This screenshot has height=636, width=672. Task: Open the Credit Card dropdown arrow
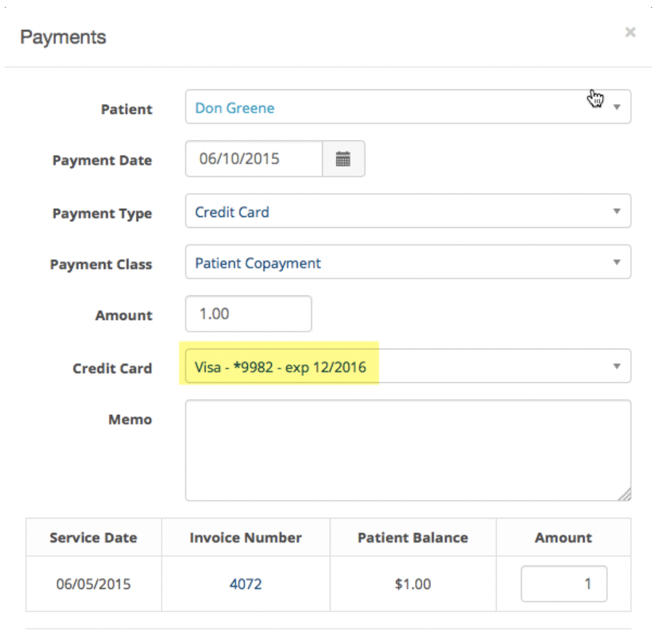[617, 366]
